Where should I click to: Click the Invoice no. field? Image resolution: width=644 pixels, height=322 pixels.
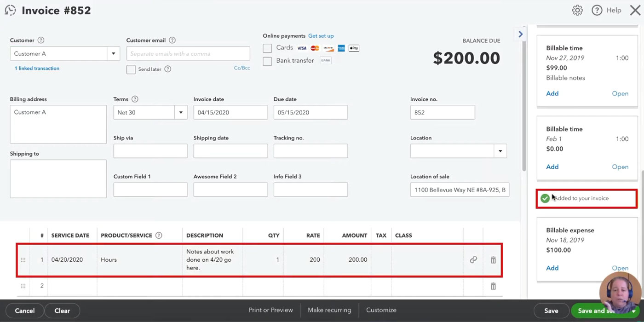click(443, 113)
